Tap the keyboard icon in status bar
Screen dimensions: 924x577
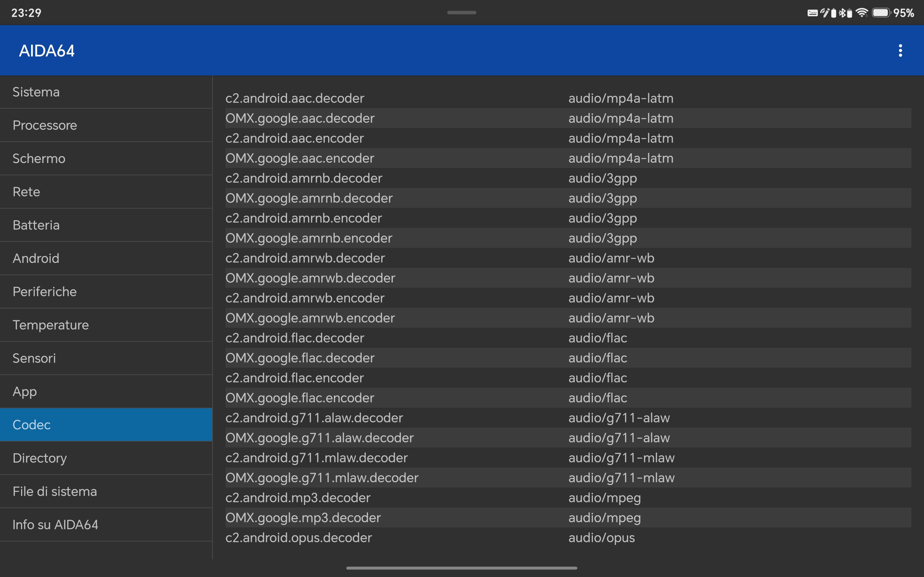(x=812, y=13)
